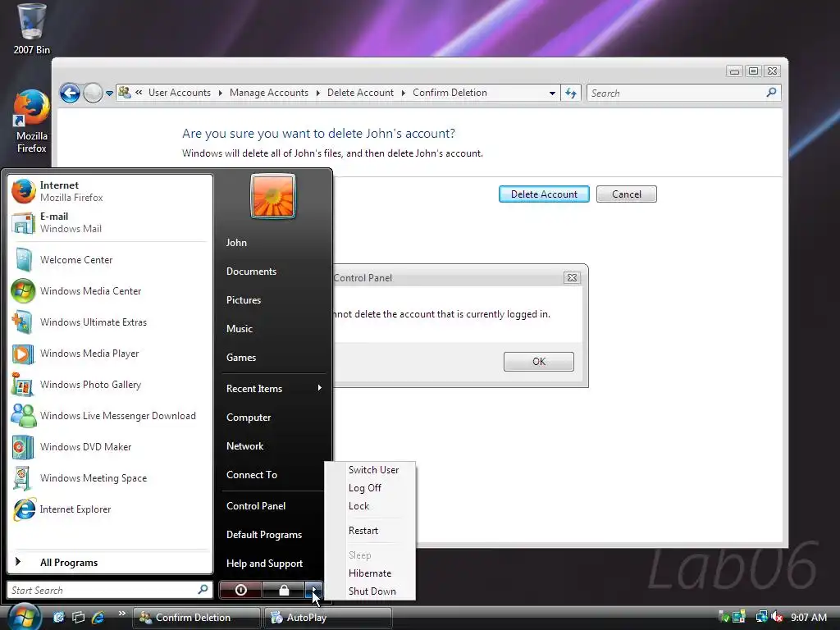Click OK in the Control Panel dialog
Image resolution: width=840 pixels, height=630 pixels.
pyautogui.click(x=538, y=362)
